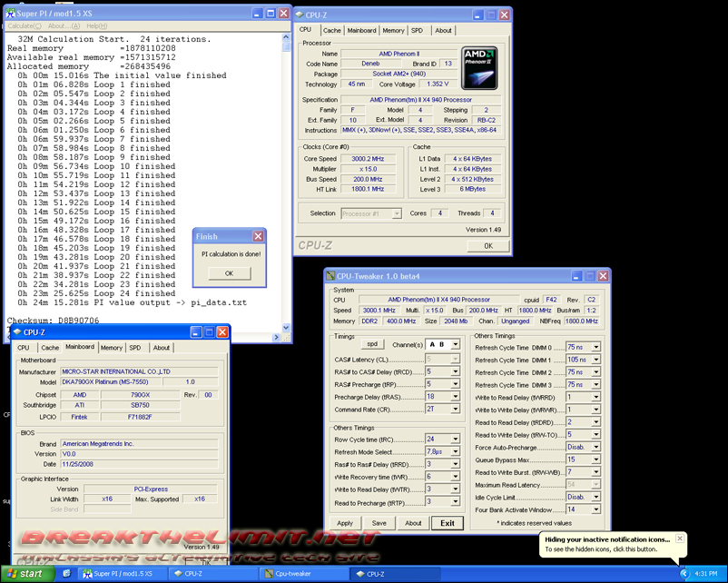Click the Start button on taskbar
728x583 pixels.
tap(27, 574)
